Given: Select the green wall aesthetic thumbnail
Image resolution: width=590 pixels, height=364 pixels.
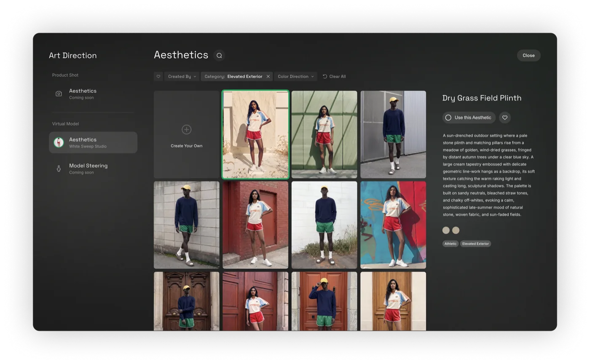Looking at the screenshot, I should (x=324, y=134).
